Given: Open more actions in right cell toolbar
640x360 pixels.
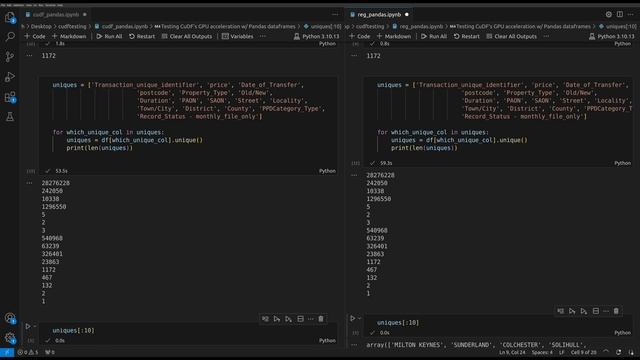Looking at the screenshot, I should click(x=606, y=311).
